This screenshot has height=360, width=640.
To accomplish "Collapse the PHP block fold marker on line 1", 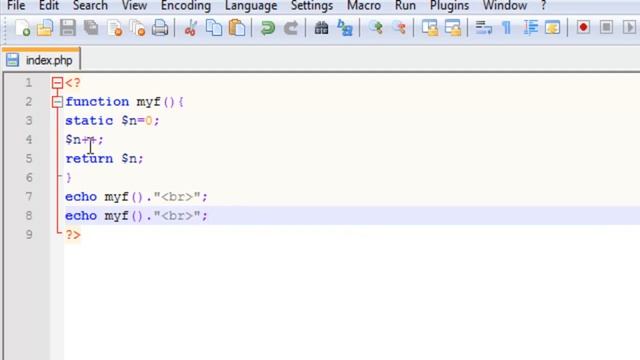I will click(x=57, y=83).
